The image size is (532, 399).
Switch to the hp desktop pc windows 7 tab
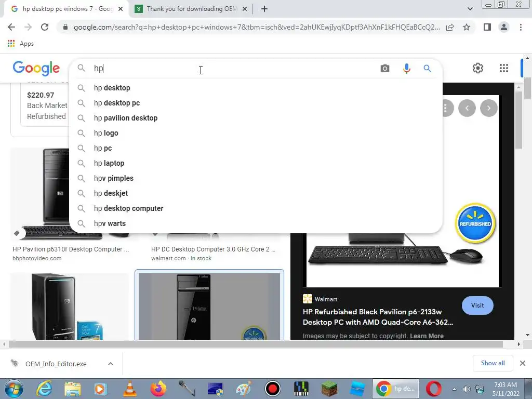click(x=67, y=9)
